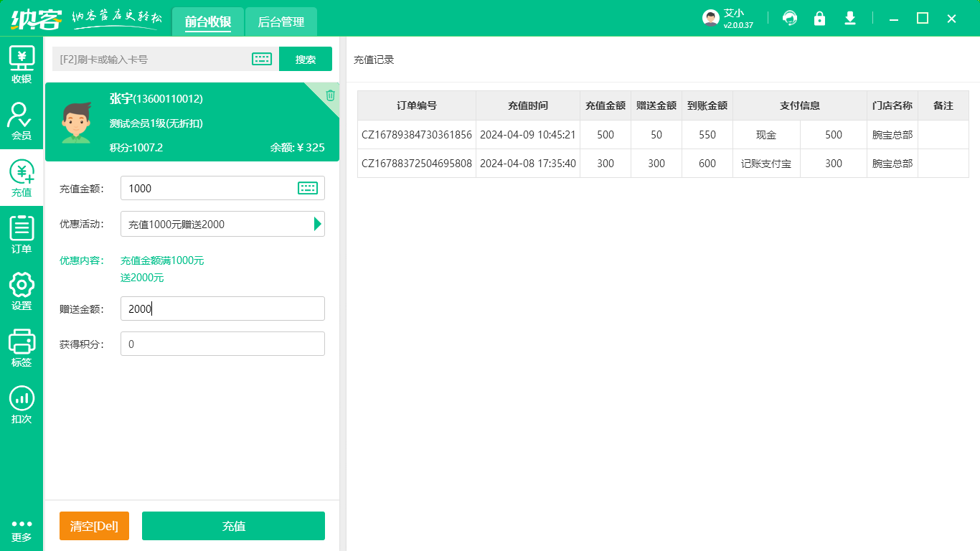The image size is (980, 551).
Task: Open the 订单 orders sidebar icon
Action: [22, 235]
